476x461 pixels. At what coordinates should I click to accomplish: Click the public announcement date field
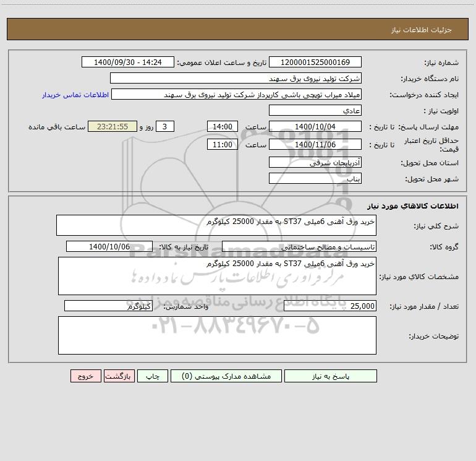[x=128, y=62]
